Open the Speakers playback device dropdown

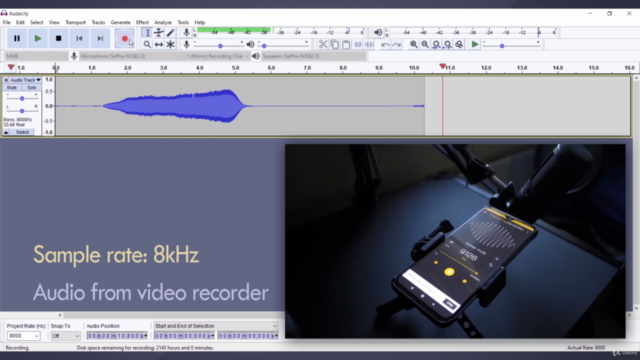313,56
